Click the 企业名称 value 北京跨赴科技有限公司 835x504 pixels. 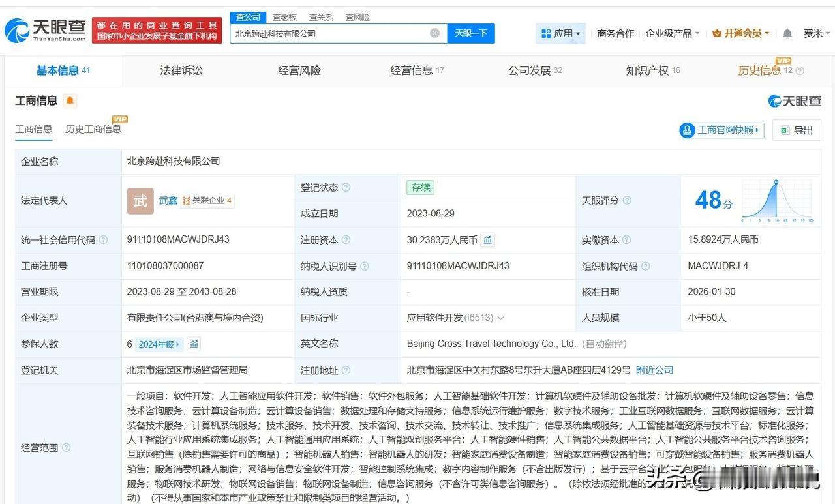pos(174,162)
